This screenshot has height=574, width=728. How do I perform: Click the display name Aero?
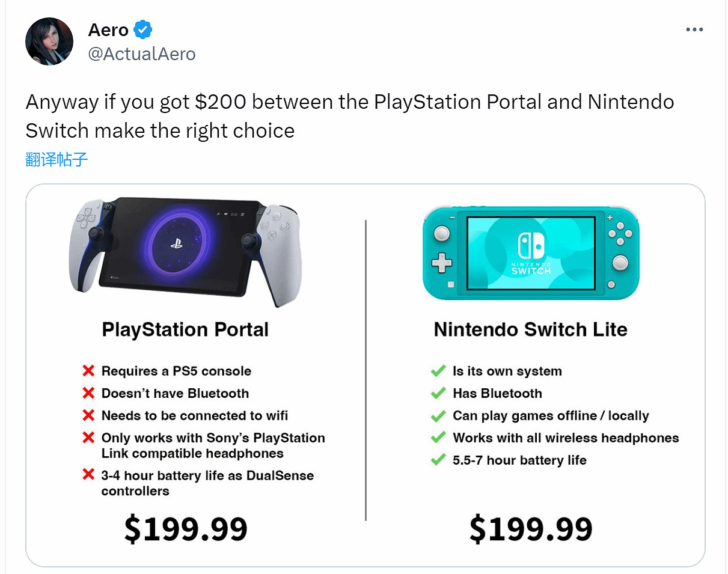[108, 29]
